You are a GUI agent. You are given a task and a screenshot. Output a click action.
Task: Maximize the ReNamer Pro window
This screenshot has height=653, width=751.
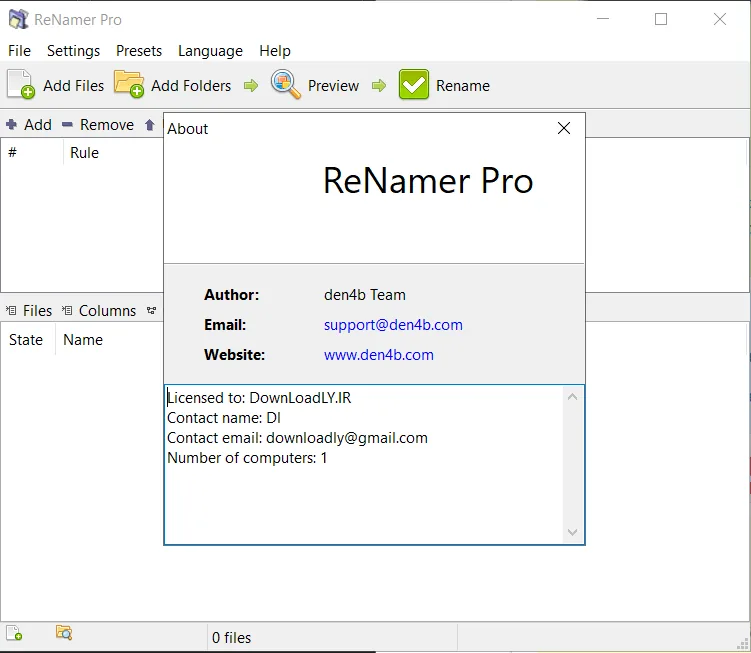[x=661, y=19]
